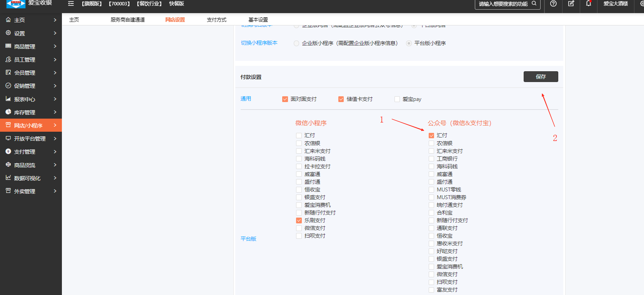
Task: Select 平台版小程序 radio option
Action: pyautogui.click(x=409, y=44)
